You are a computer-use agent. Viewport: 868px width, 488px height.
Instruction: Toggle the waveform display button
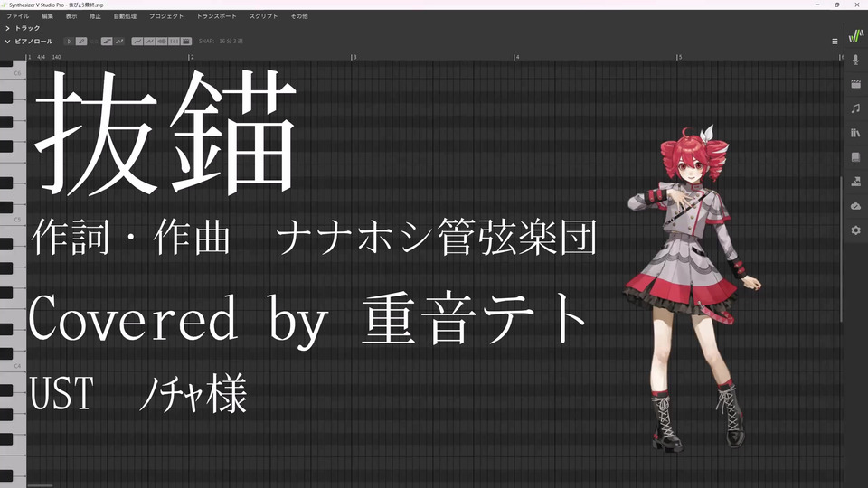pyautogui.click(x=162, y=42)
